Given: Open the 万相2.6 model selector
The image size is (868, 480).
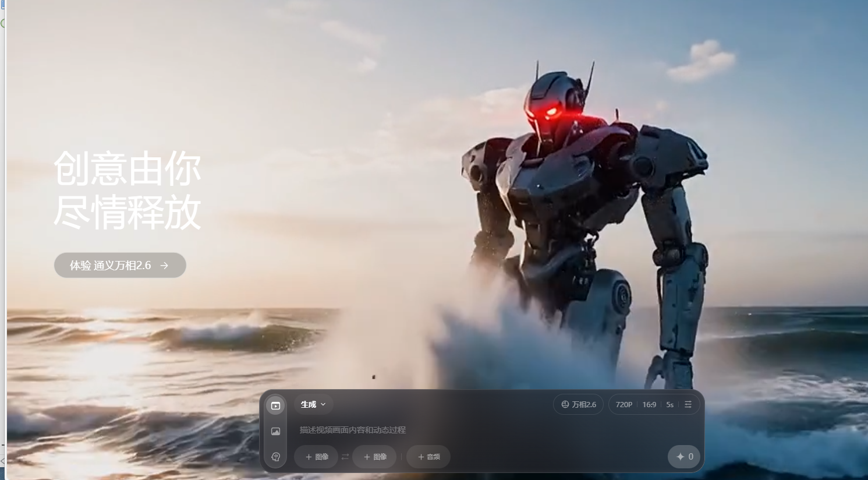Looking at the screenshot, I should [x=579, y=404].
